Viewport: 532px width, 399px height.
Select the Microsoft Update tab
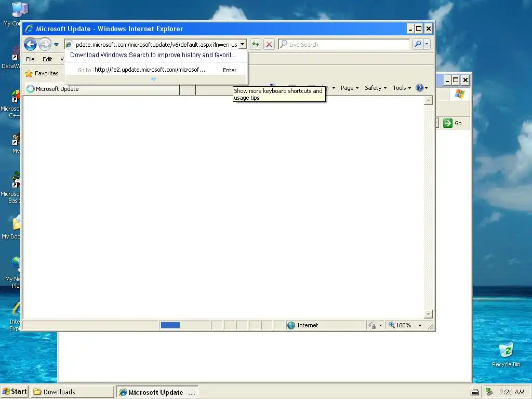pos(102,89)
